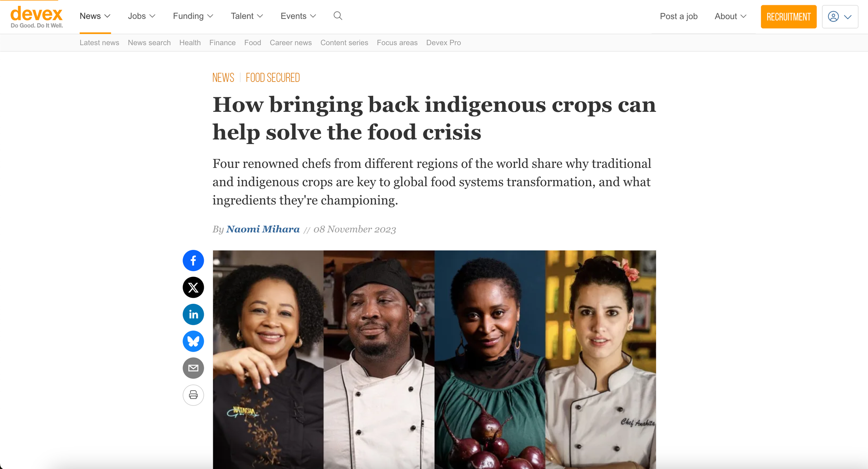
Task: Open the search magnifier icon
Action: click(x=338, y=16)
